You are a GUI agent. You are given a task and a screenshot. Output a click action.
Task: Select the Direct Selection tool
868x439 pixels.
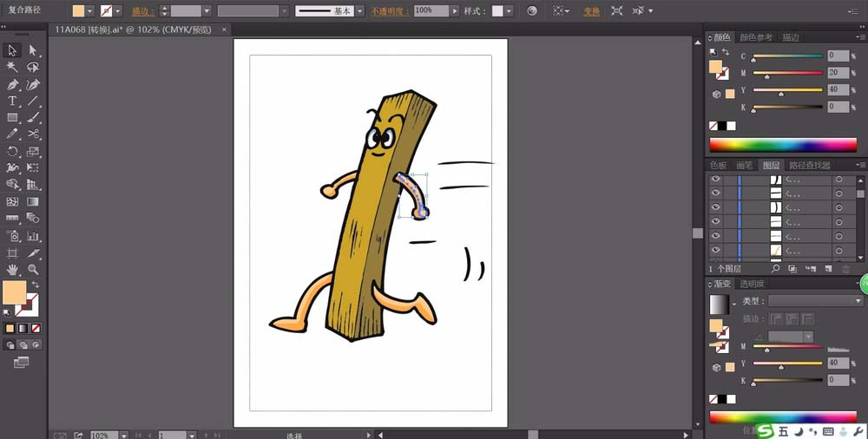coord(33,50)
